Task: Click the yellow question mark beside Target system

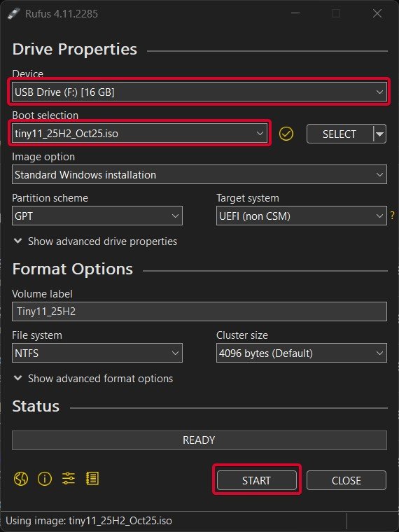Action: pyautogui.click(x=393, y=215)
